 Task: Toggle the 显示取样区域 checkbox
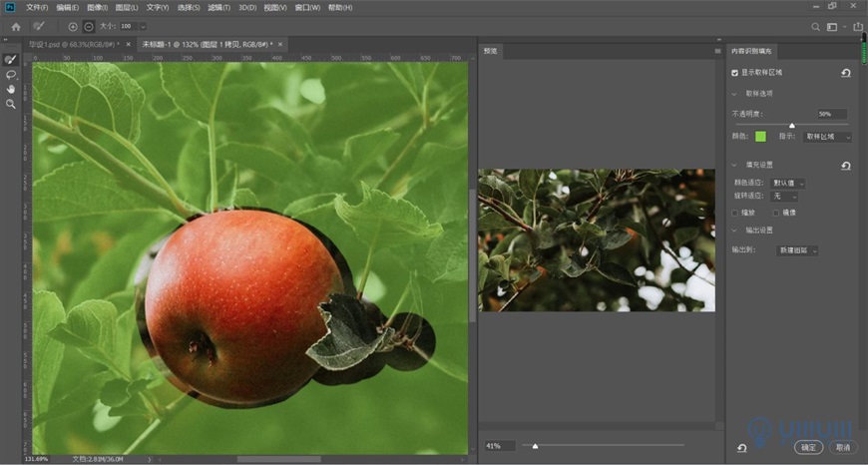coord(735,73)
